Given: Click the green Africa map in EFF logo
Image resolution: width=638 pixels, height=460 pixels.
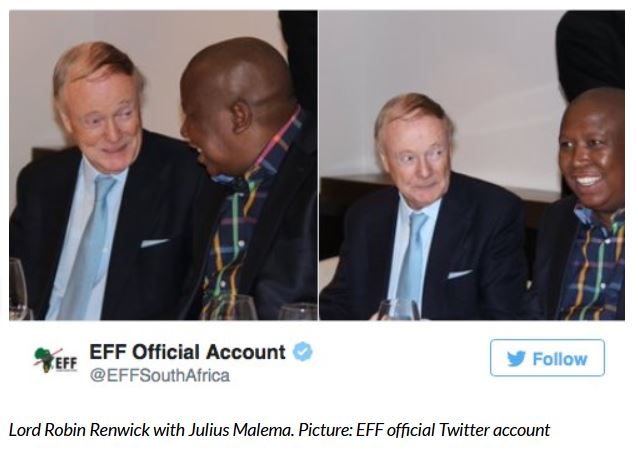Looking at the screenshot, I should coord(45,359).
